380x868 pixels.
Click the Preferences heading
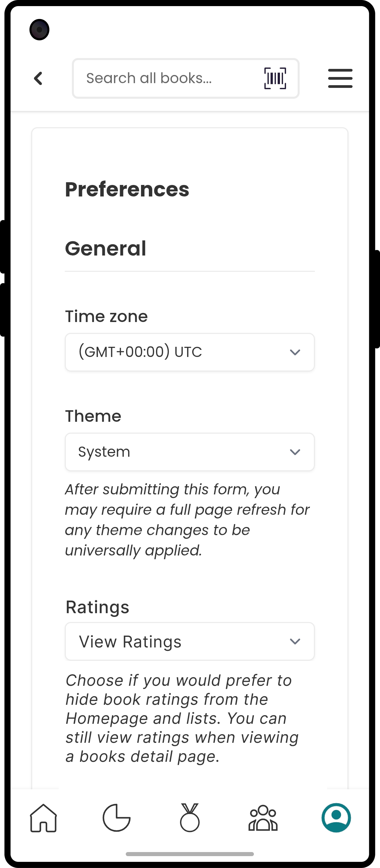(x=127, y=189)
